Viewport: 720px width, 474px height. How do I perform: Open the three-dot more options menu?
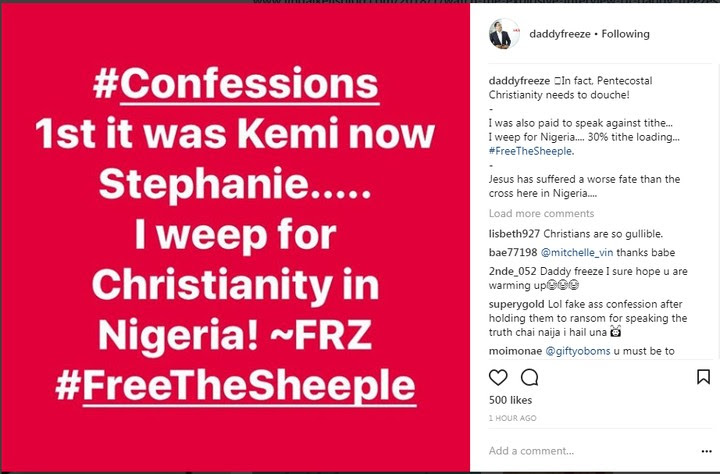[x=706, y=451]
